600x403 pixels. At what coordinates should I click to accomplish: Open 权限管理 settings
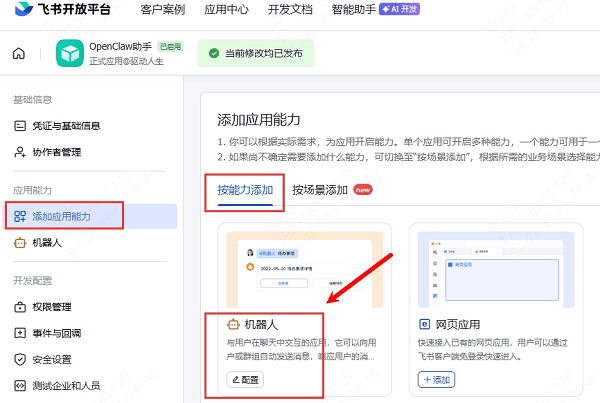(52, 307)
